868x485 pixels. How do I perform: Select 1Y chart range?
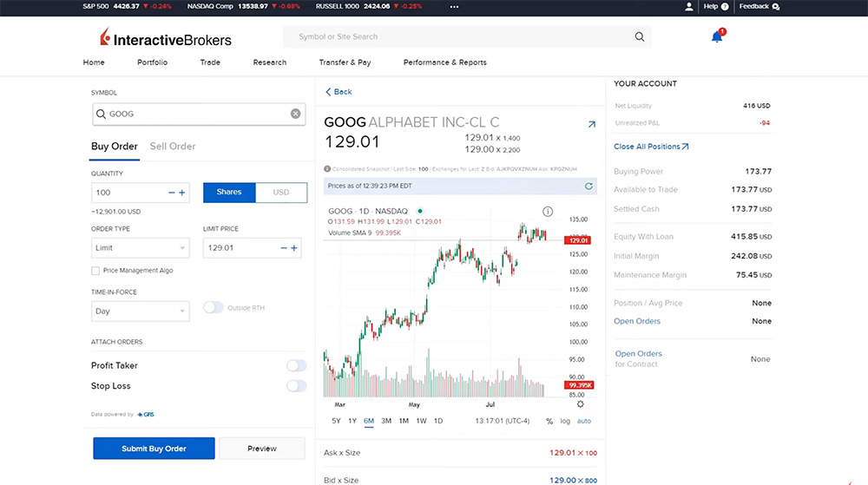(x=352, y=421)
